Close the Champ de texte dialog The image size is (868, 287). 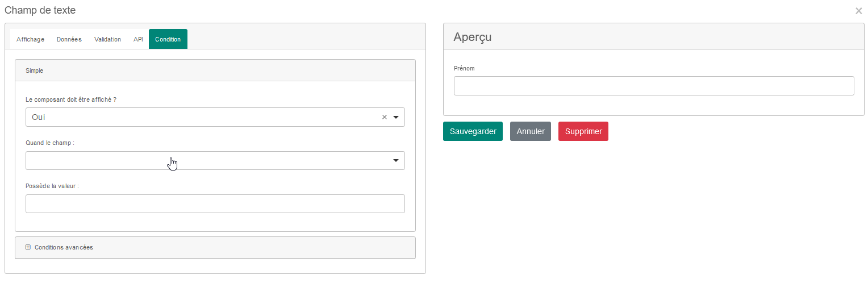tap(858, 11)
